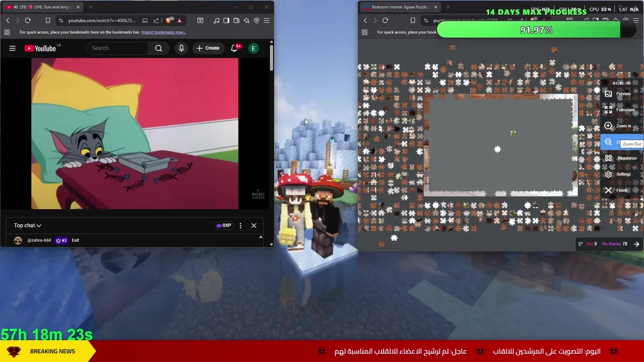This screenshot has width=644, height=362.
Task: Open Brave Rewards triangle icon
Action: (x=179, y=21)
